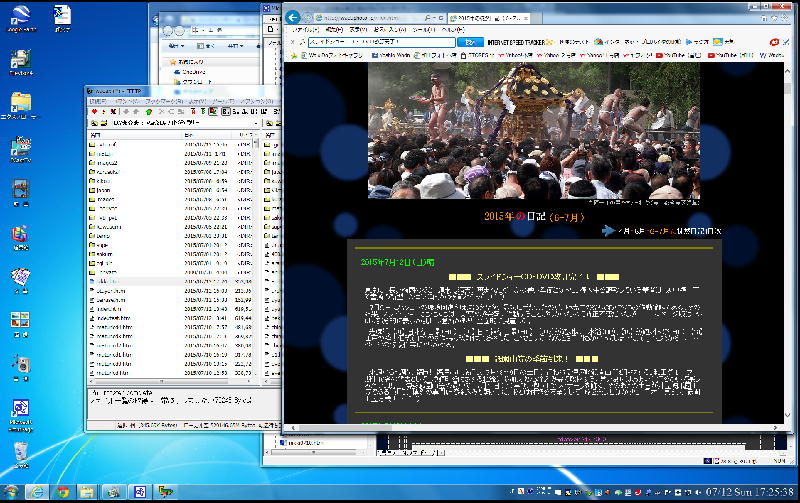Click the FFFTP left pane vertical scrollbar

256,255
